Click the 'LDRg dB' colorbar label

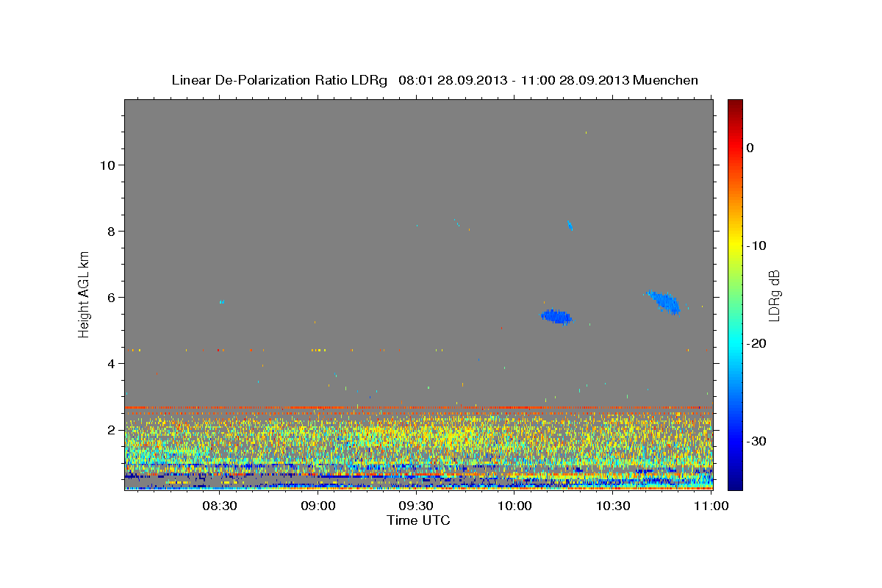(x=773, y=295)
